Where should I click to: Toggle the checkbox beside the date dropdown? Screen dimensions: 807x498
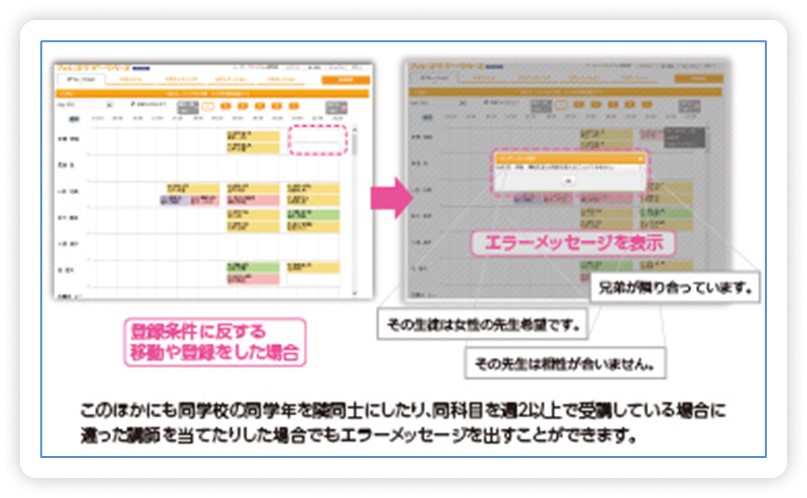pos(133,104)
